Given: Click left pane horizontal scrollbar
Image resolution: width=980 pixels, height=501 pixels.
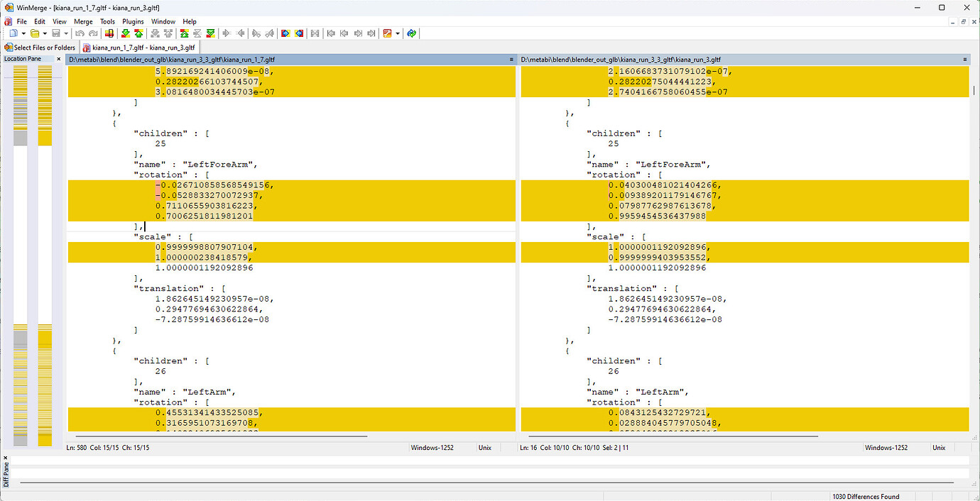Looking at the screenshot, I should coord(222,436).
